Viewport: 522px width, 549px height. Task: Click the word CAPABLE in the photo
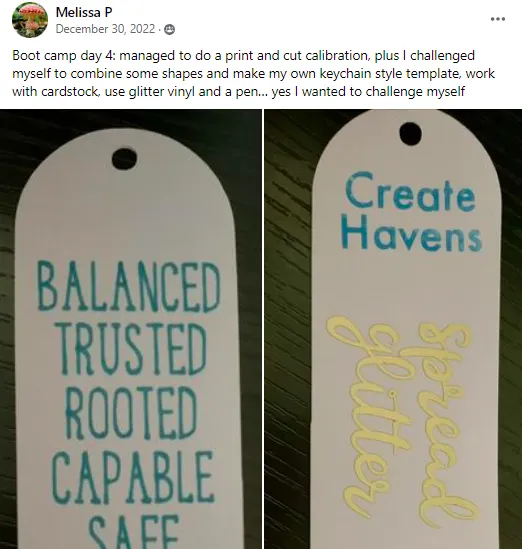click(132, 477)
